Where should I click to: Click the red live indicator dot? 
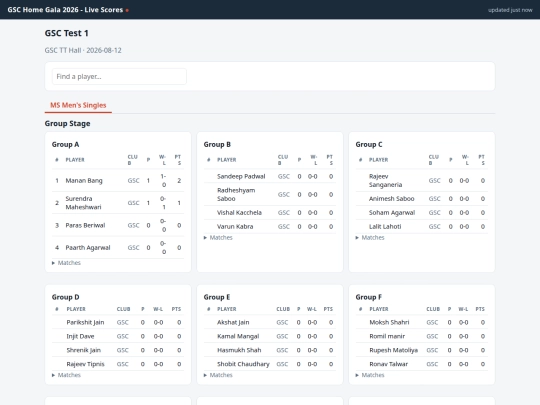point(127,10)
